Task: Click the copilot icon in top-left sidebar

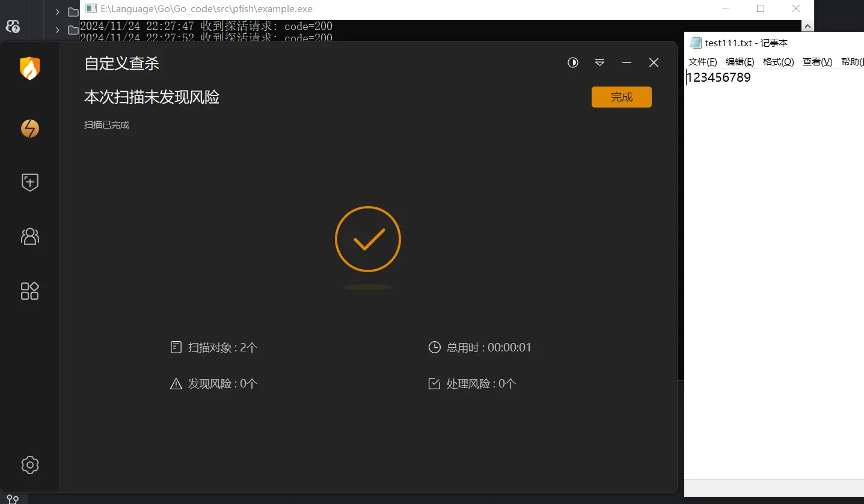Action: (13, 26)
